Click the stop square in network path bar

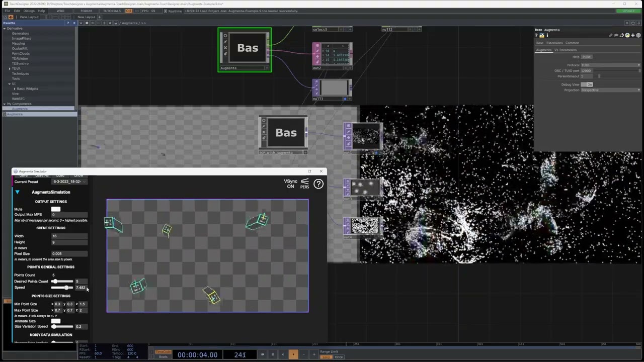tap(87, 23)
